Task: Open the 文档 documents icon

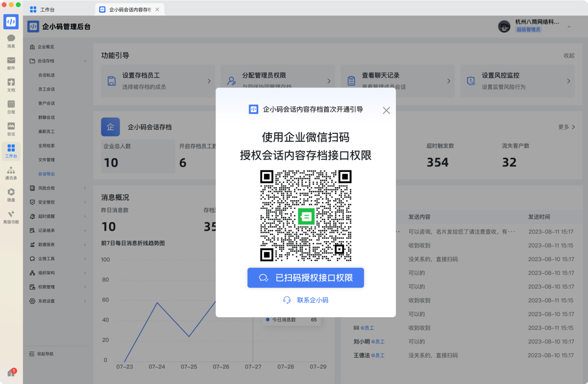Action: click(x=11, y=85)
